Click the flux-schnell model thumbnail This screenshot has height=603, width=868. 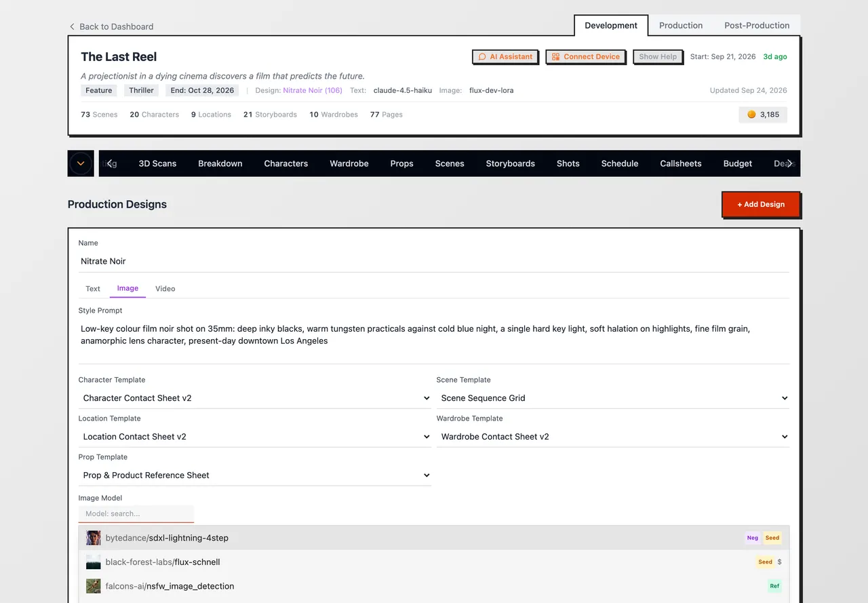click(94, 562)
